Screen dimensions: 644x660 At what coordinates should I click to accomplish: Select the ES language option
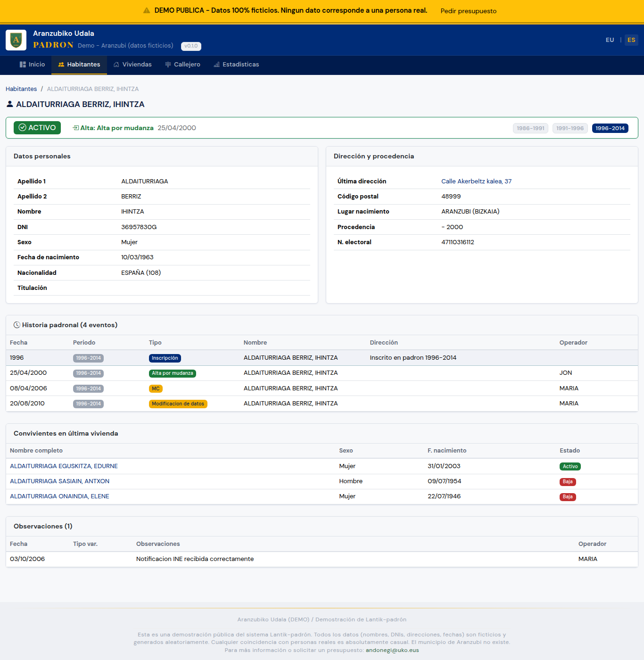click(x=631, y=40)
